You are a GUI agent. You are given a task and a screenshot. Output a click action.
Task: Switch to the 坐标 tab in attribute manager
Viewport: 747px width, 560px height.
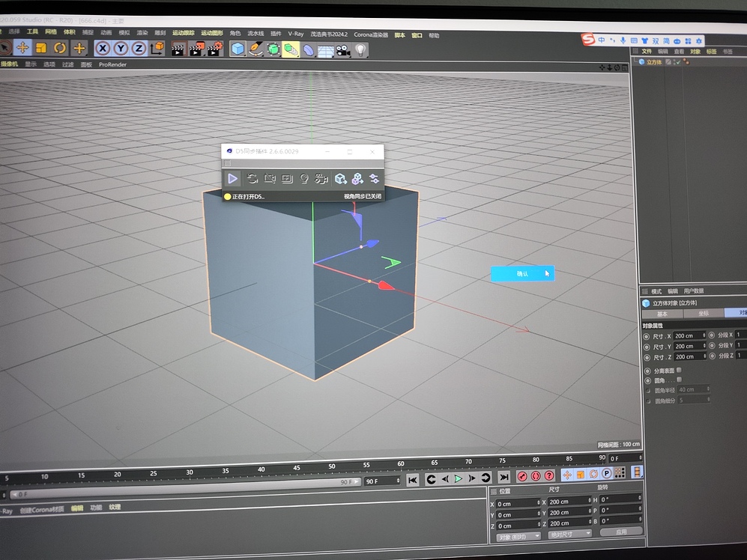click(705, 313)
